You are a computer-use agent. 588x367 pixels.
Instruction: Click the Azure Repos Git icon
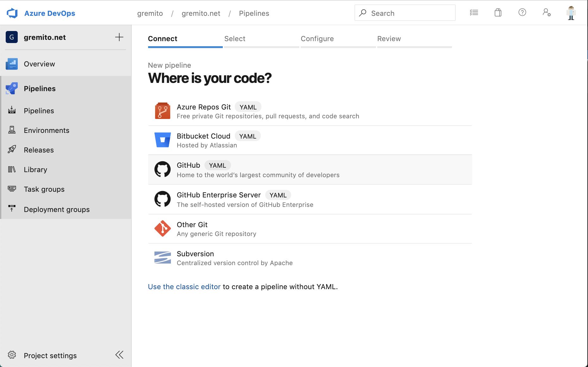163,111
